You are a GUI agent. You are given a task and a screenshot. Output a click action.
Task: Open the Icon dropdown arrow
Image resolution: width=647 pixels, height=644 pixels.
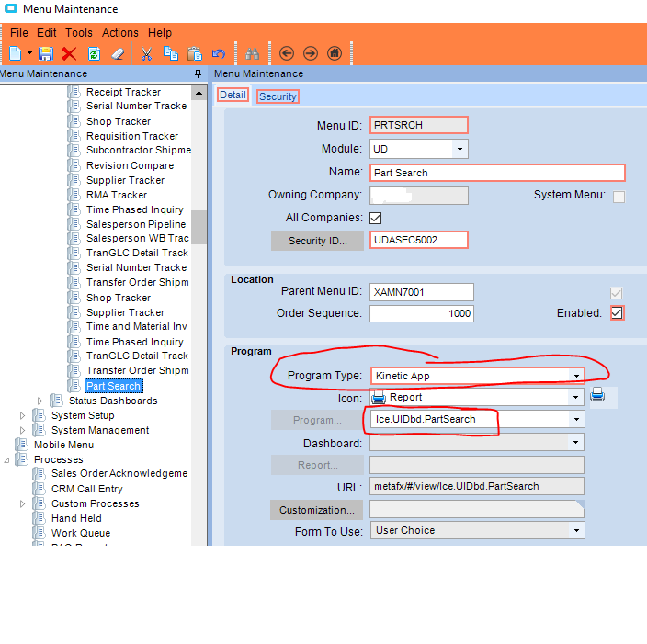[x=575, y=397]
